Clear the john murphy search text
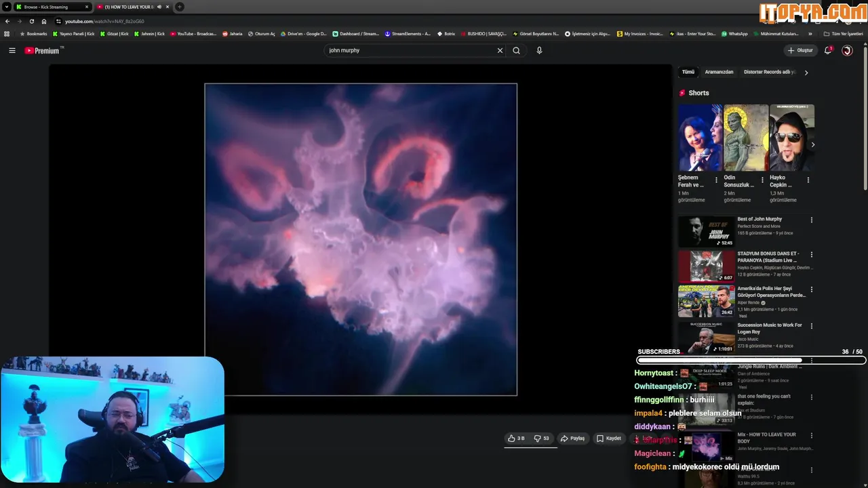The height and width of the screenshot is (488, 868). point(500,50)
